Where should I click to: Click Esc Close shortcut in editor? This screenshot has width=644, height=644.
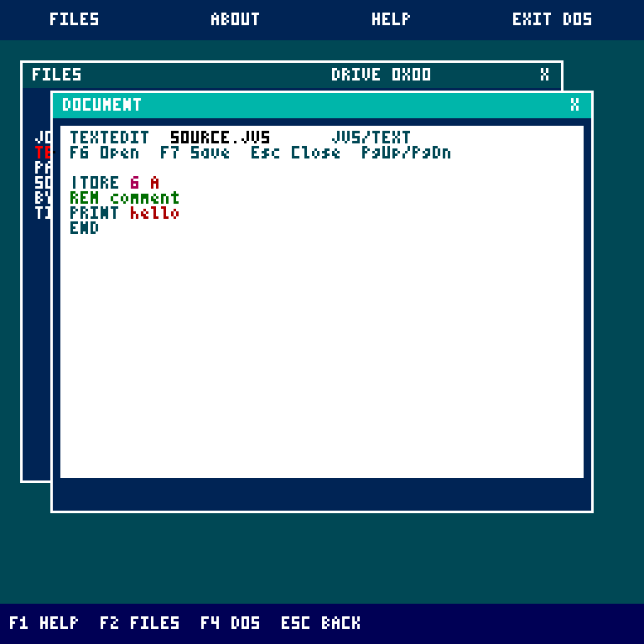[x=295, y=153]
